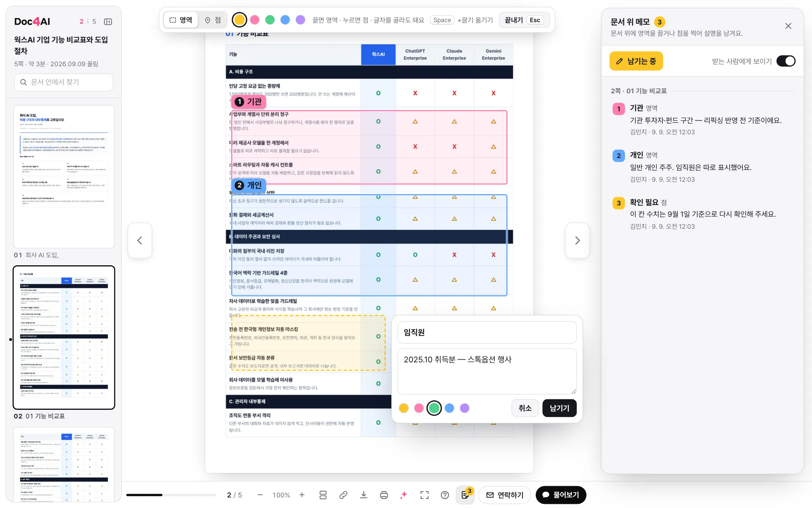The height and width of the screenshot is (508, 812).
Task: Click the 웍스AI column header
Action: coord(378,54)
